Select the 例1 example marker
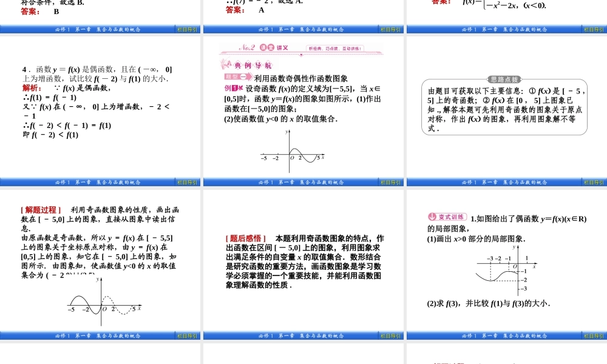This screenshot has height=364, width=607. click(x=230, y=89)
